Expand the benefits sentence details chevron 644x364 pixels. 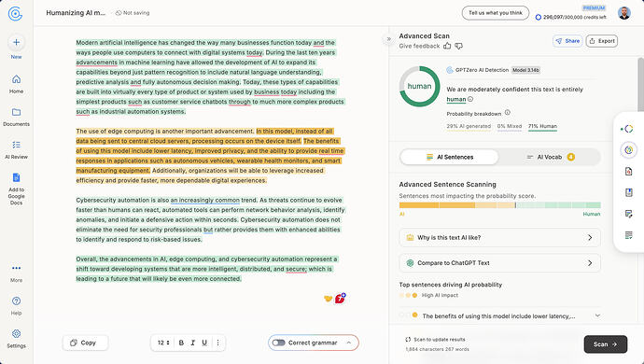point(597,315)
